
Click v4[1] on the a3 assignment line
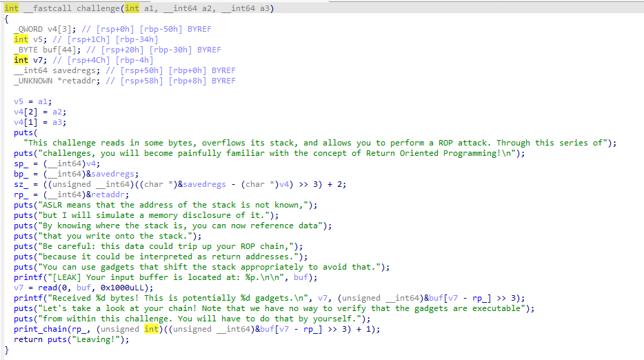click(x=26, y=122)
